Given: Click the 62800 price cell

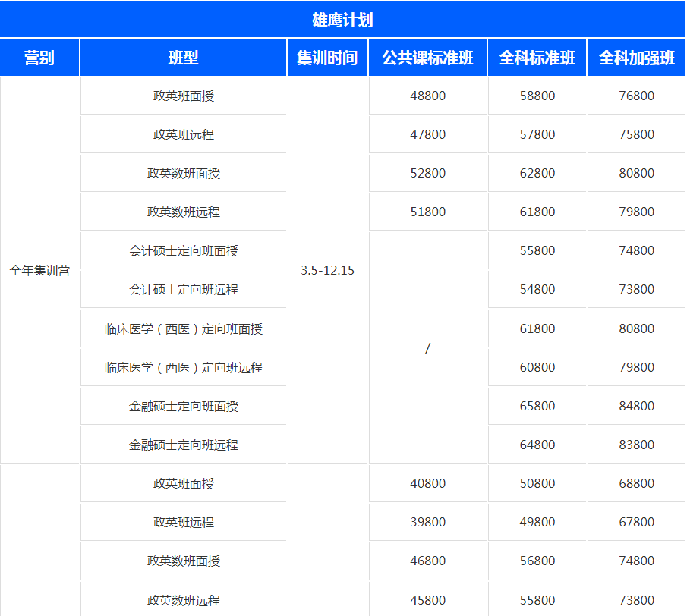Looking at the screenshot, I should click(x=537, y=173).
